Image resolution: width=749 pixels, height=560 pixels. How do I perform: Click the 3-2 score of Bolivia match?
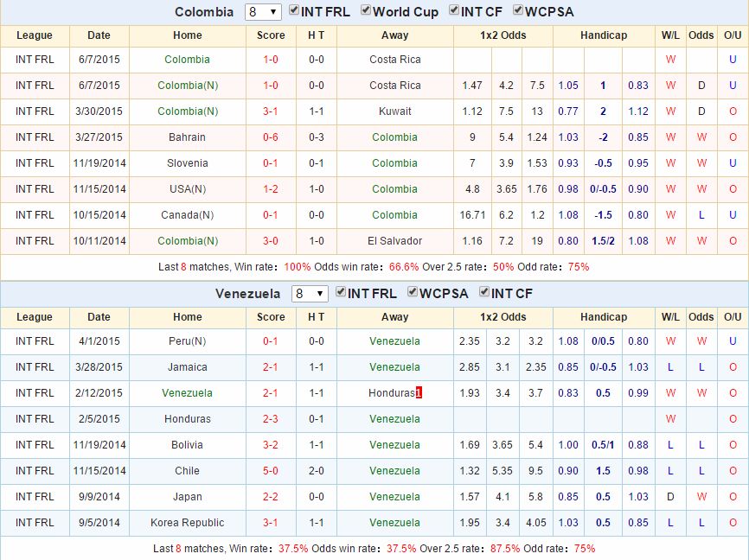[x=271, y=445]
